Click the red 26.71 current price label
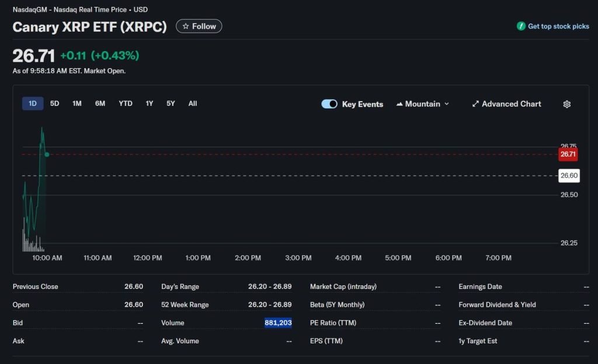 pyautogui.click(x=568, y=154)
